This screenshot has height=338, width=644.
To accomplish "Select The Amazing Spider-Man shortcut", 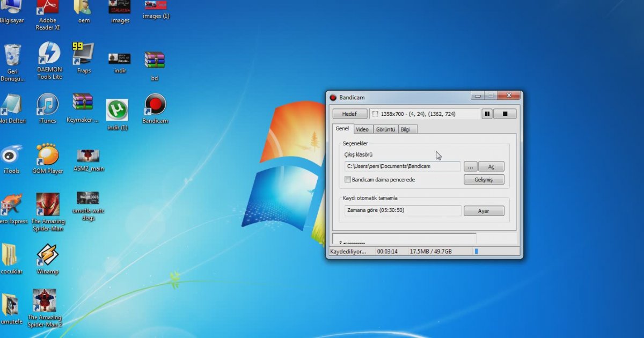I will (x=48, y=212).
